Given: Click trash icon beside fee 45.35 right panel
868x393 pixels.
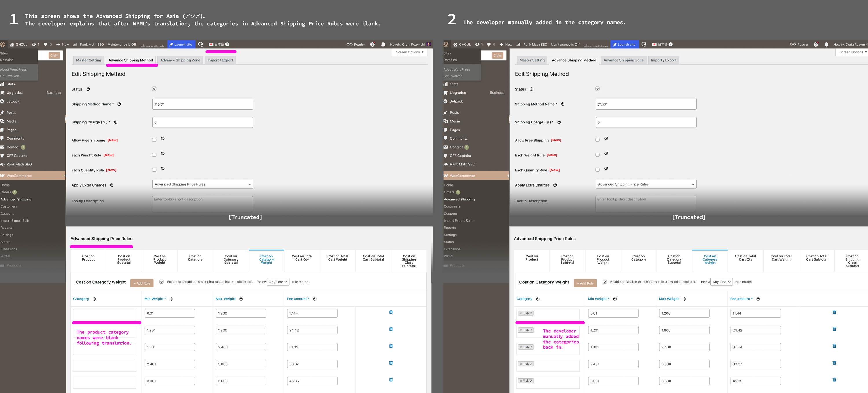Looking at the screenshot, I should pos(834,380).
